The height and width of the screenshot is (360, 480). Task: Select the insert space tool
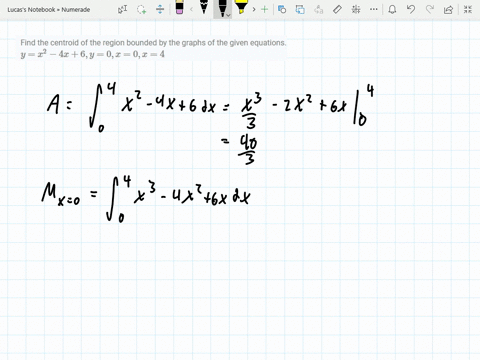click(160, 9)
